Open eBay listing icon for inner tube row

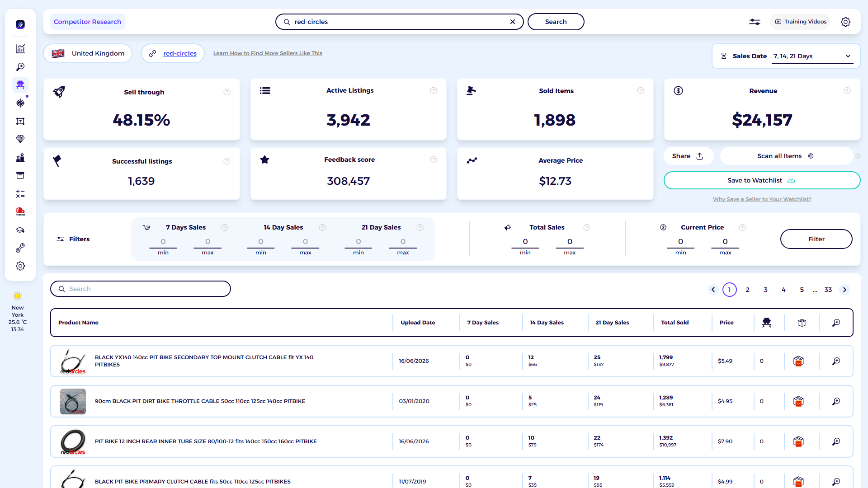pos(798,441)
